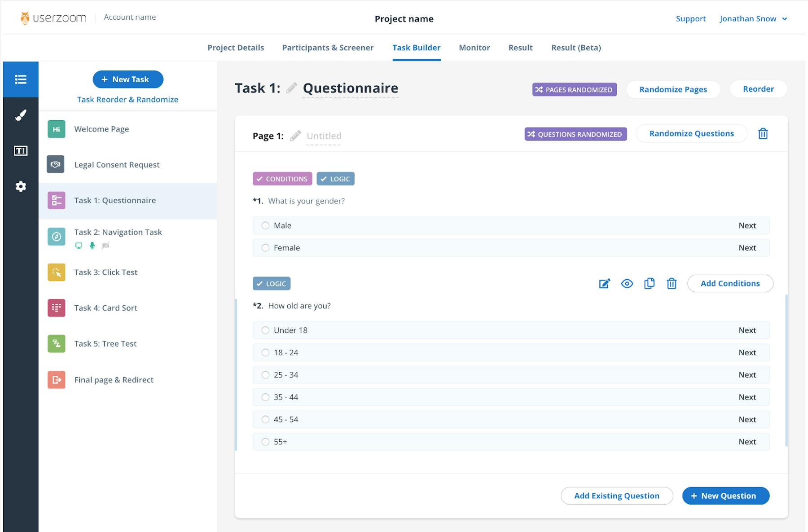Select the Female radio option
The image size is (808, 532).
tap(265, 248)
